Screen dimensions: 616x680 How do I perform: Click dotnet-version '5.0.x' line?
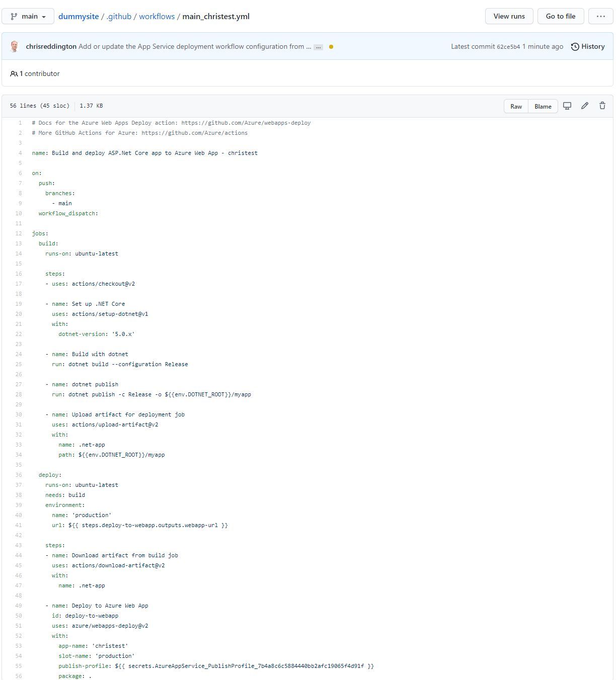97,334
